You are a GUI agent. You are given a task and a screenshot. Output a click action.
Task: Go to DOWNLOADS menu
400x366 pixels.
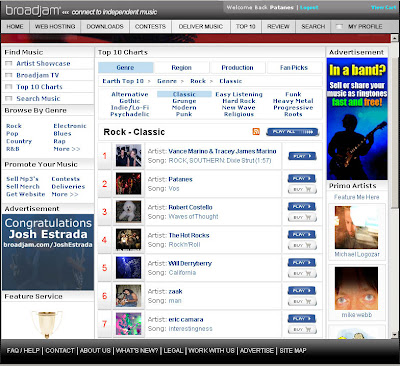[x=105, y=26]
